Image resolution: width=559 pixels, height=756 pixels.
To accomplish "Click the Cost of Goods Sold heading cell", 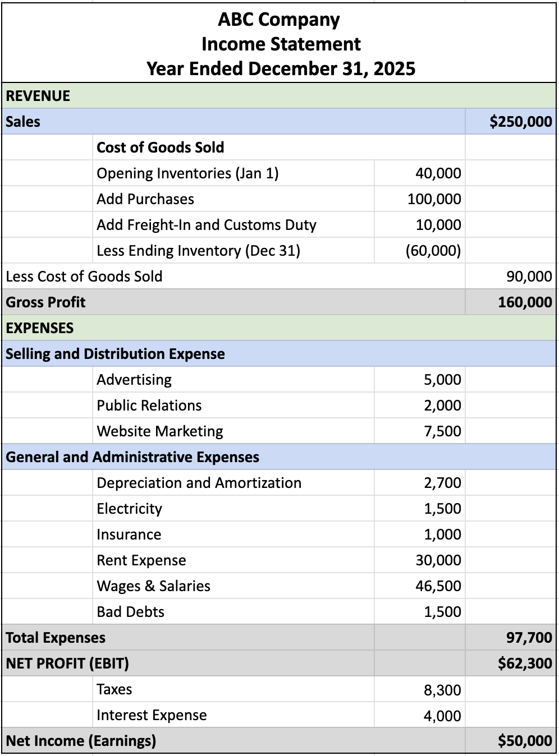I will 161,147.
